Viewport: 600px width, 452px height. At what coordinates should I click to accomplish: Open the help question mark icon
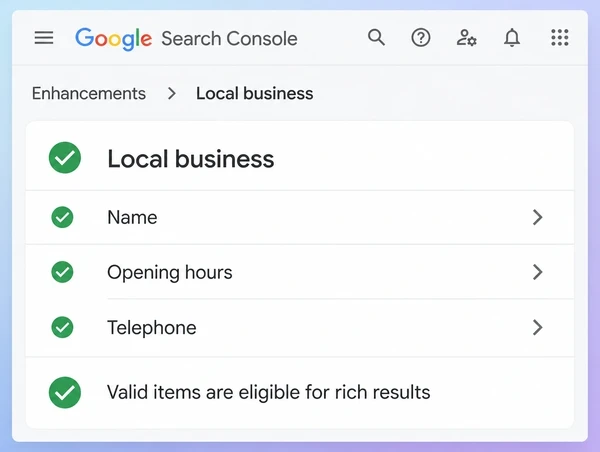pyautogui.click(x=421, y=38)
